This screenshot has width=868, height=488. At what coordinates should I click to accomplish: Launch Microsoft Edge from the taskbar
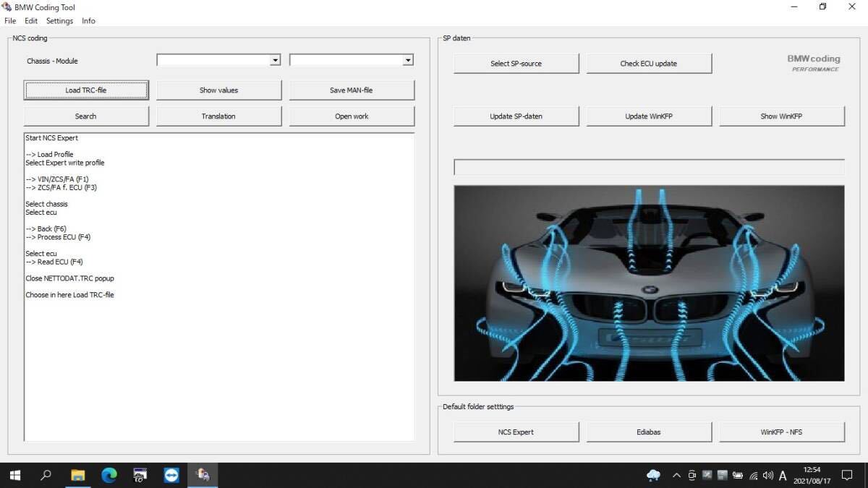(109, 475)
